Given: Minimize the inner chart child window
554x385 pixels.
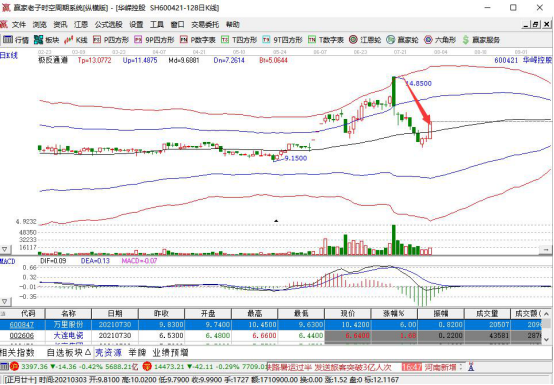Looking at the screenshot, I should pyautogui.click(x=526, y=24).
